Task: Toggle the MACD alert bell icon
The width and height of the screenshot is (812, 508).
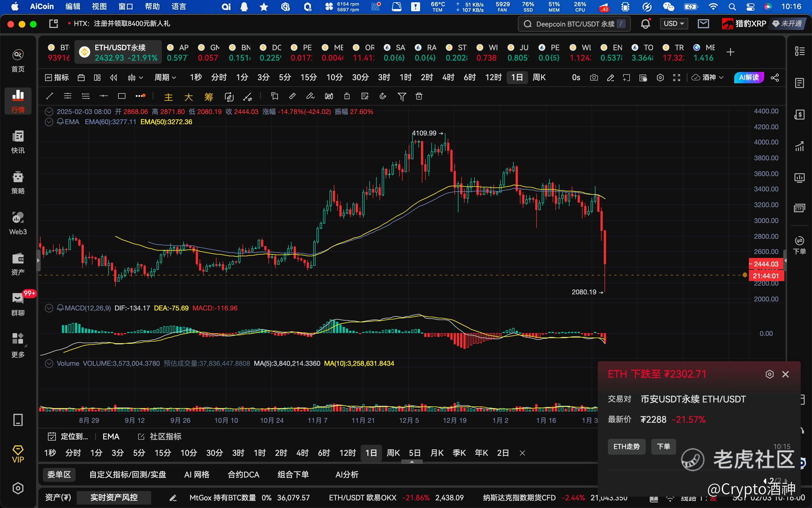Action: point(60,308)
